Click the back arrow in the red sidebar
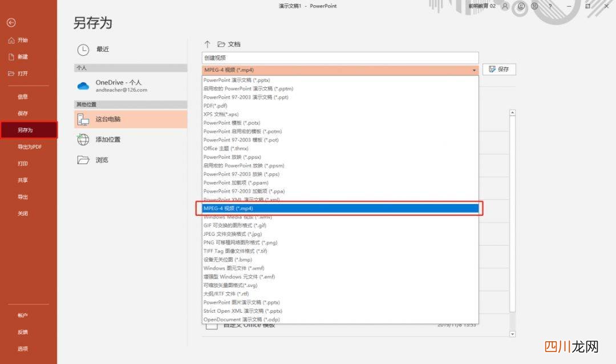 (x=11, y=23)
